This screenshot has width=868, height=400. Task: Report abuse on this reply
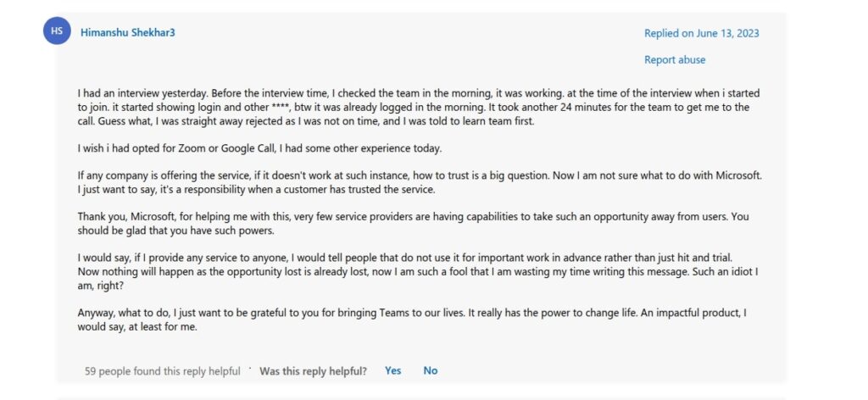pos(675,60)
